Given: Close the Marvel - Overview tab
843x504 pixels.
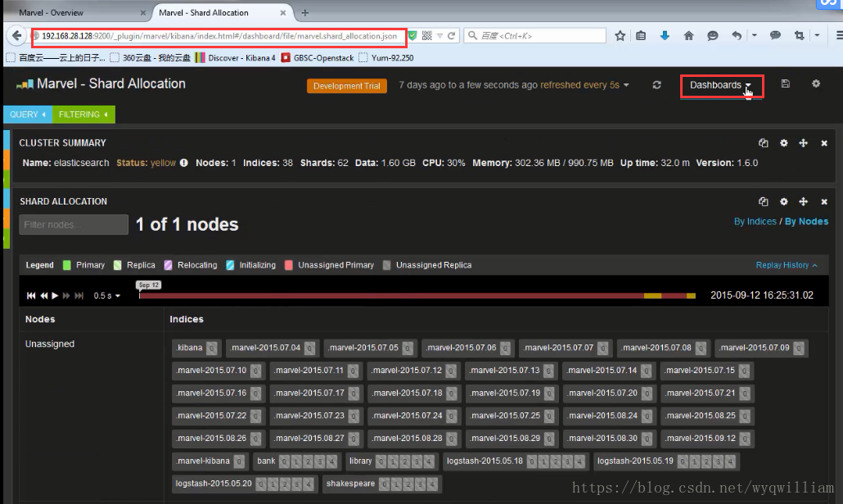Looking at the screenshot, I should pos(142,12).
